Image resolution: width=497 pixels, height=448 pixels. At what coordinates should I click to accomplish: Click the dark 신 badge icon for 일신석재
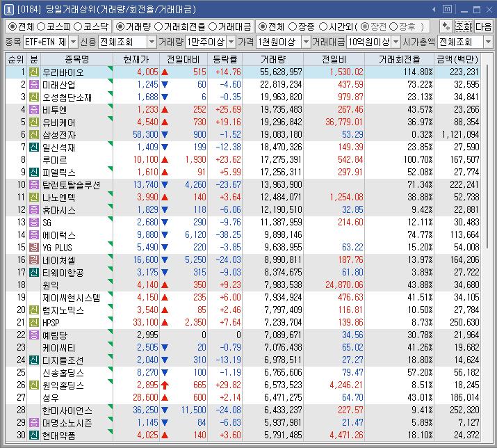34,147
